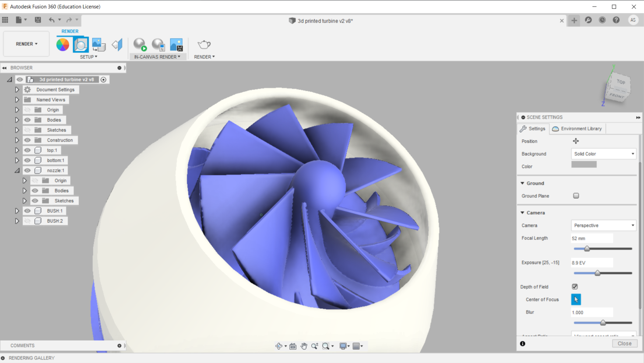Redo the last action
Image resolution: width=644 pixels, height=363 pixels.
(69, 20)
